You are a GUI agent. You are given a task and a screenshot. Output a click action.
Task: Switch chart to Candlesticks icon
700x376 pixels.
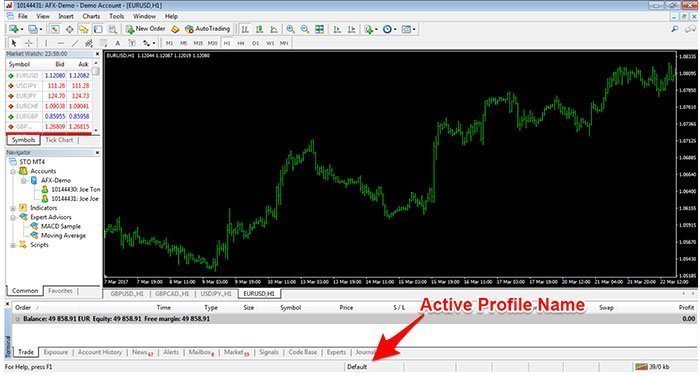pyautogui.click(x=259, y=29)
